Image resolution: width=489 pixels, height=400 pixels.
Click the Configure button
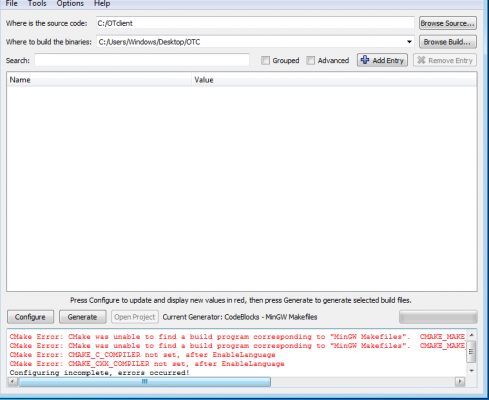[x=30, y=317]
